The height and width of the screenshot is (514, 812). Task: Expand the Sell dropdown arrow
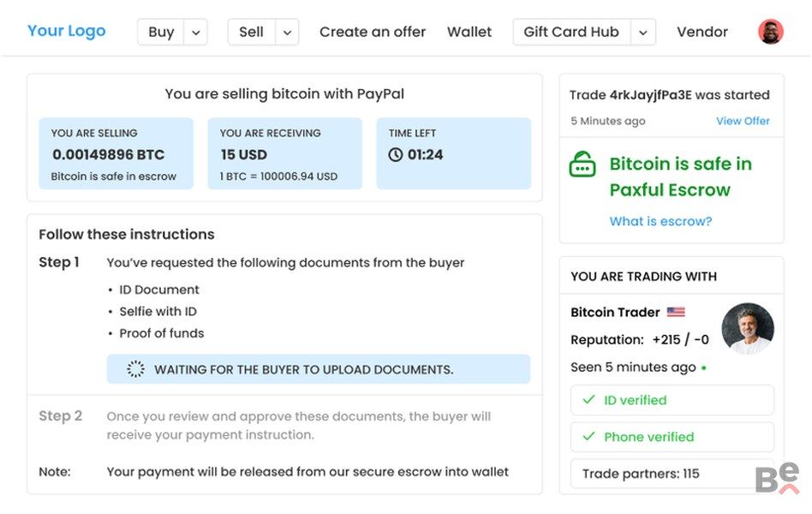287,33
